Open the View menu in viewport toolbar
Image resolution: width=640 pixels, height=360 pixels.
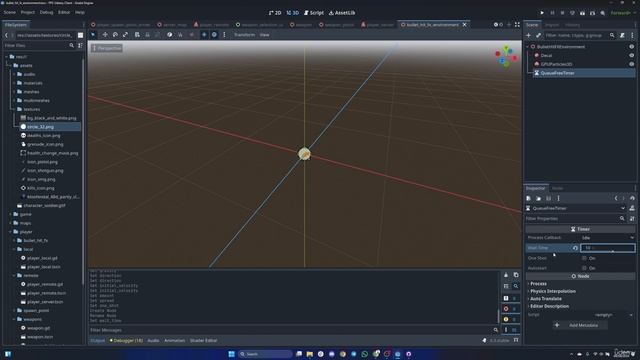pos(264,35)
